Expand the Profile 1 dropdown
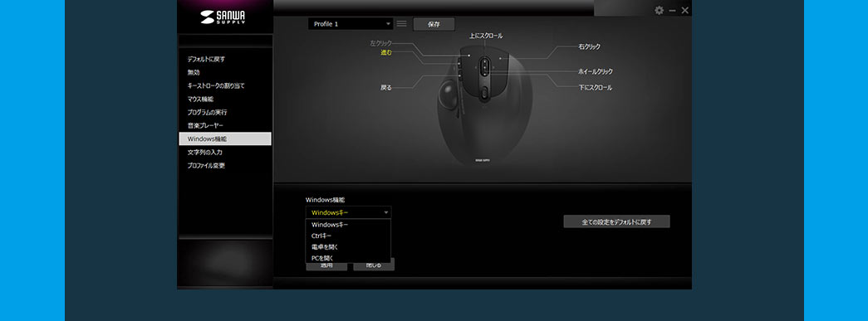Image resolution: width=868 pixels, height=321 pixels. coord(351,24)
